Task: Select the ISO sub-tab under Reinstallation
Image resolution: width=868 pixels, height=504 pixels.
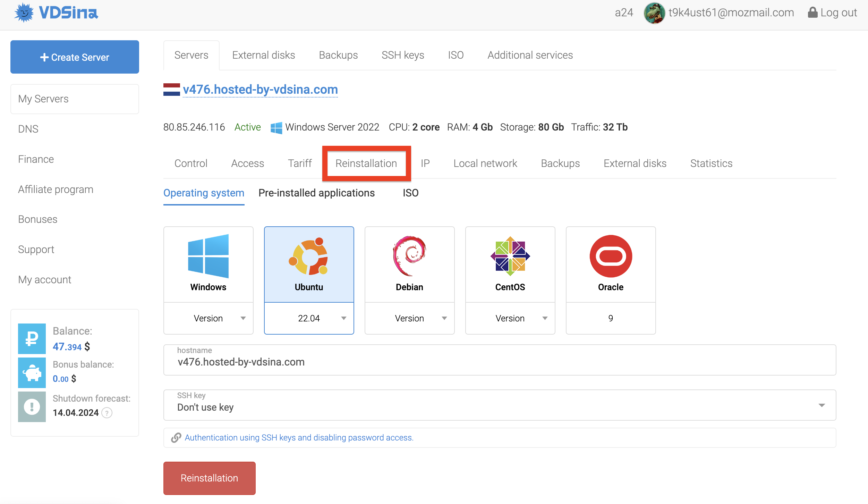Action: [x=411, y=193]
